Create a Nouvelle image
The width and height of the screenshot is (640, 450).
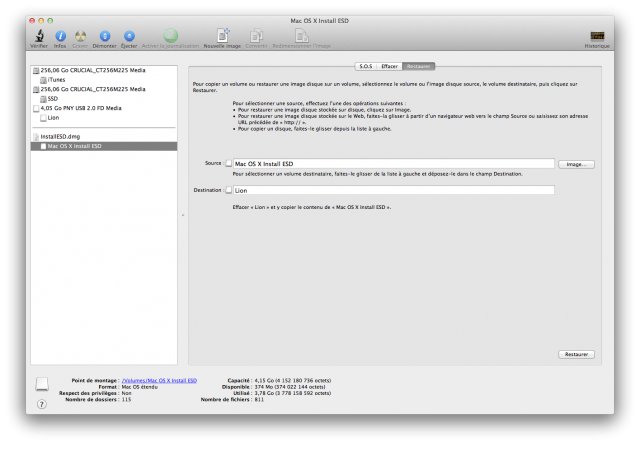pyautogui.click(x=222, y=36)
